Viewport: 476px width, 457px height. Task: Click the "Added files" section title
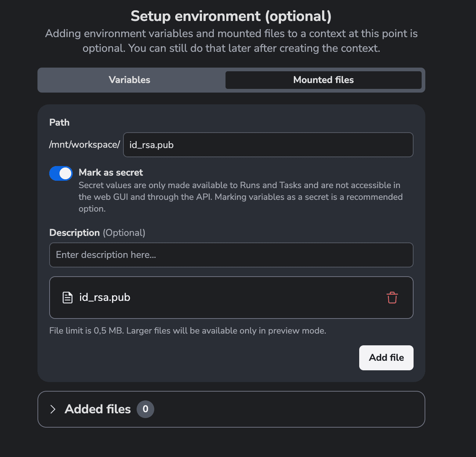pos(98,409)
